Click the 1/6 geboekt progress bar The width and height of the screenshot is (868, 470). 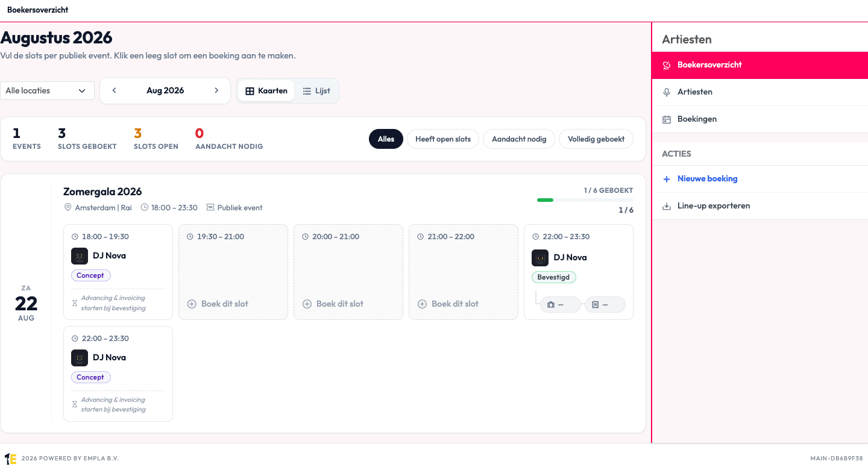click(585, 200)
